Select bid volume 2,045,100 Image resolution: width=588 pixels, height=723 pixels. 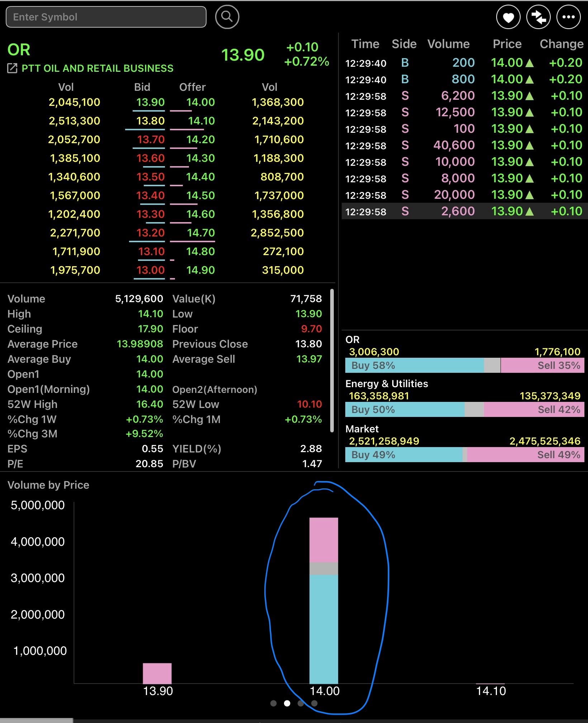pyautogui.click(x=75, y=102)
